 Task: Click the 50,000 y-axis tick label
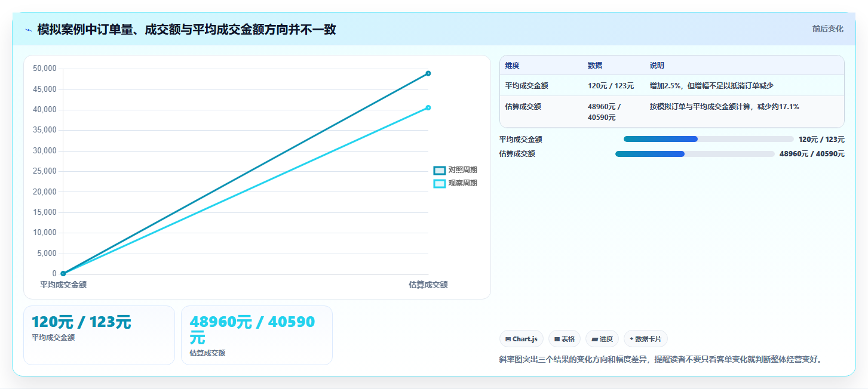click(44, 69)
